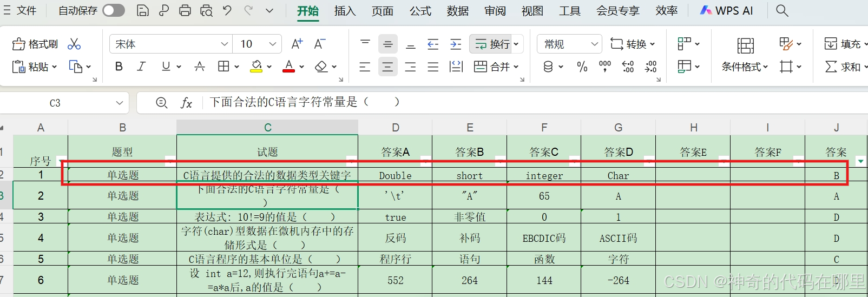This screenshot has width=868, height=297.
Task: Apply thousands separator format
Action: (605, 67)
